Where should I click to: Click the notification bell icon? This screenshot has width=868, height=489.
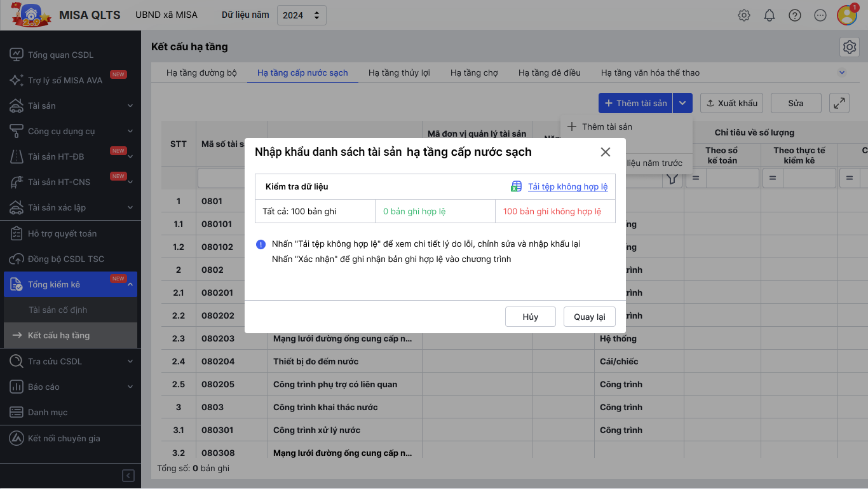770,15
